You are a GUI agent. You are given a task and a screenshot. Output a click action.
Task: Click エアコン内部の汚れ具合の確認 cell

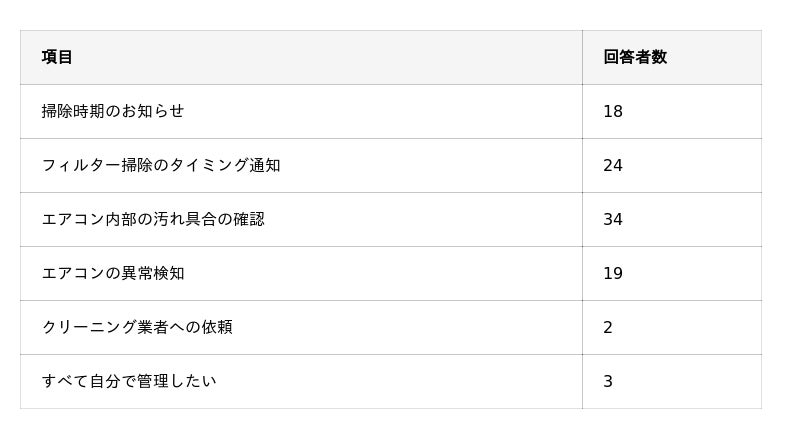click(301, 220)
